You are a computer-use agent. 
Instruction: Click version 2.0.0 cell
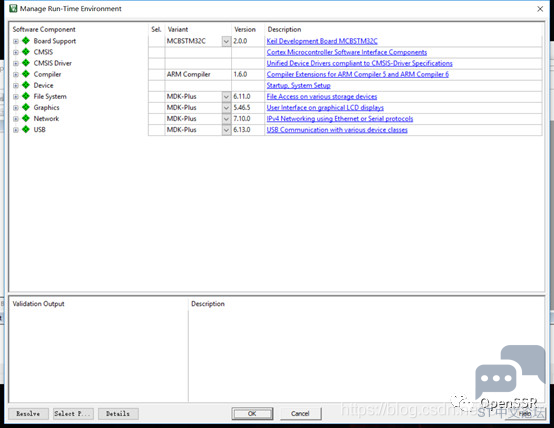[248, 41]
